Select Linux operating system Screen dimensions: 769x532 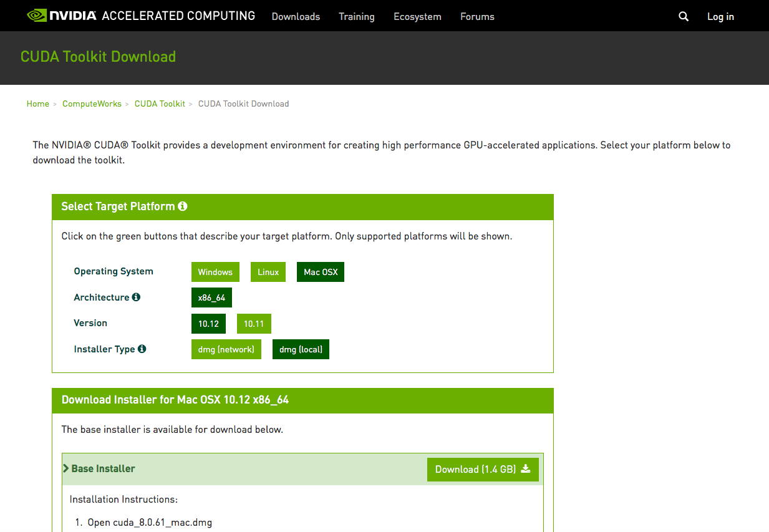tap(268, 272)
